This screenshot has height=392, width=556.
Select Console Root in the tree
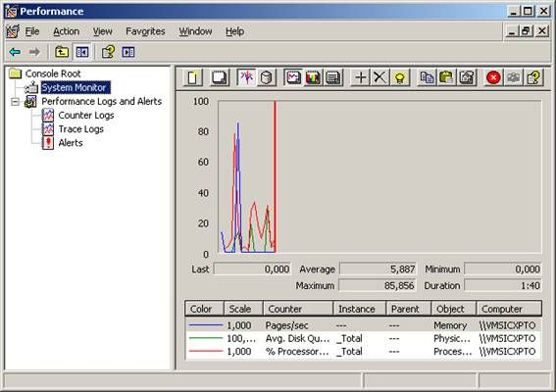(53, 73)
